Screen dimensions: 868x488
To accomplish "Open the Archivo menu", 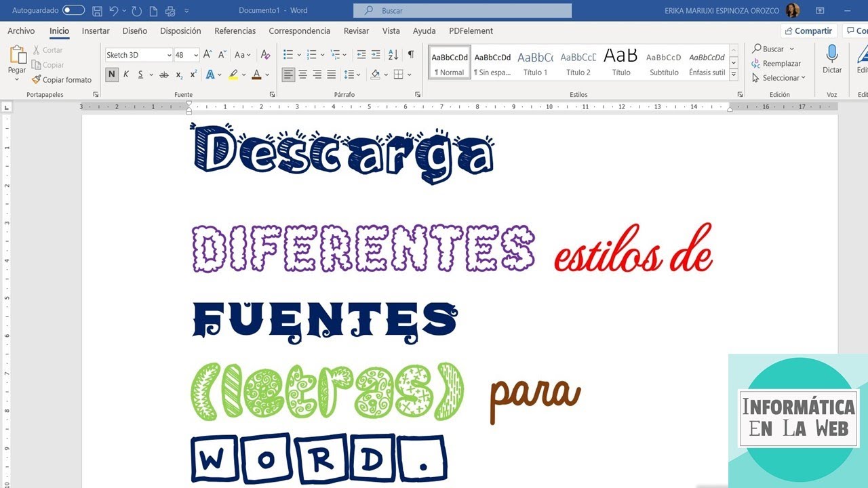I will coord(21,31).
